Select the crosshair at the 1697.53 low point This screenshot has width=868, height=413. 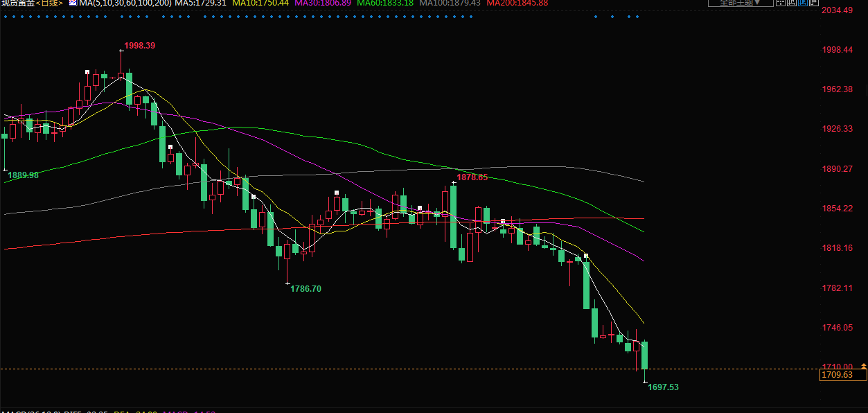(645, 382)
